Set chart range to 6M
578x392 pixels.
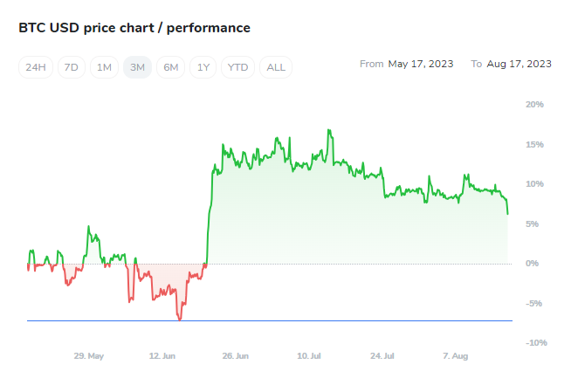point(170,67)
